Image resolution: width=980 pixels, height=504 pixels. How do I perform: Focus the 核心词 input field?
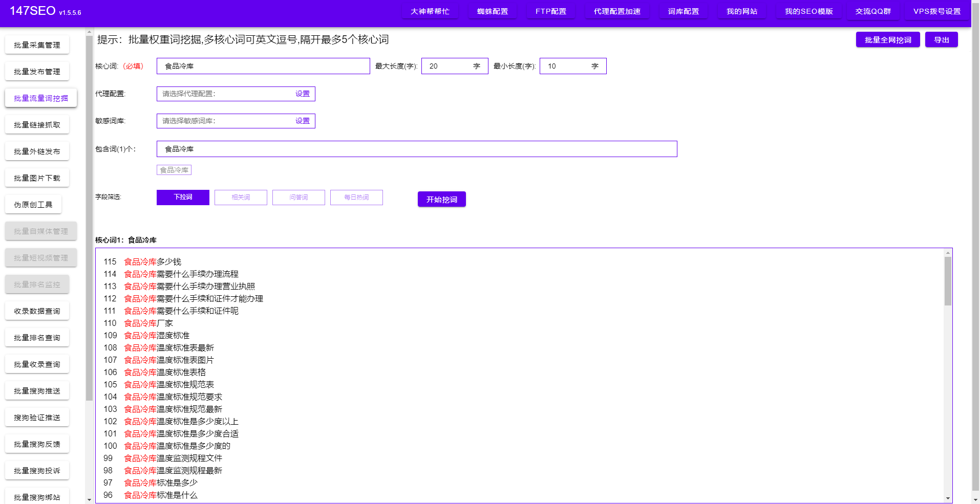(263, 66)
